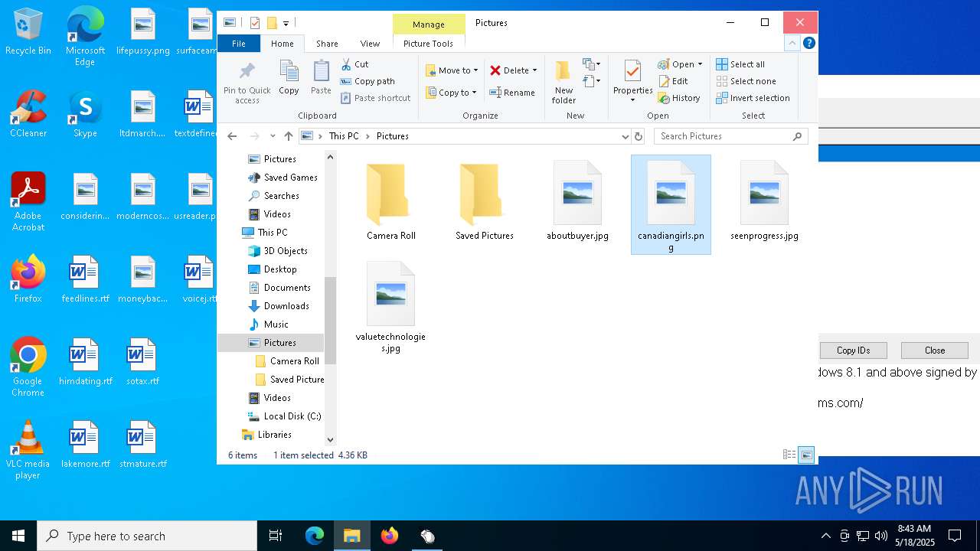980x551 pixels.
Task: Select the Saved Pictures folder
Action: (x=485, y=202)
